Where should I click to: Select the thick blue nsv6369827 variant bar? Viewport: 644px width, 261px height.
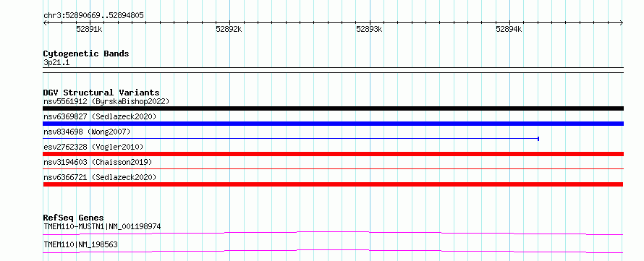coord(333,124)
